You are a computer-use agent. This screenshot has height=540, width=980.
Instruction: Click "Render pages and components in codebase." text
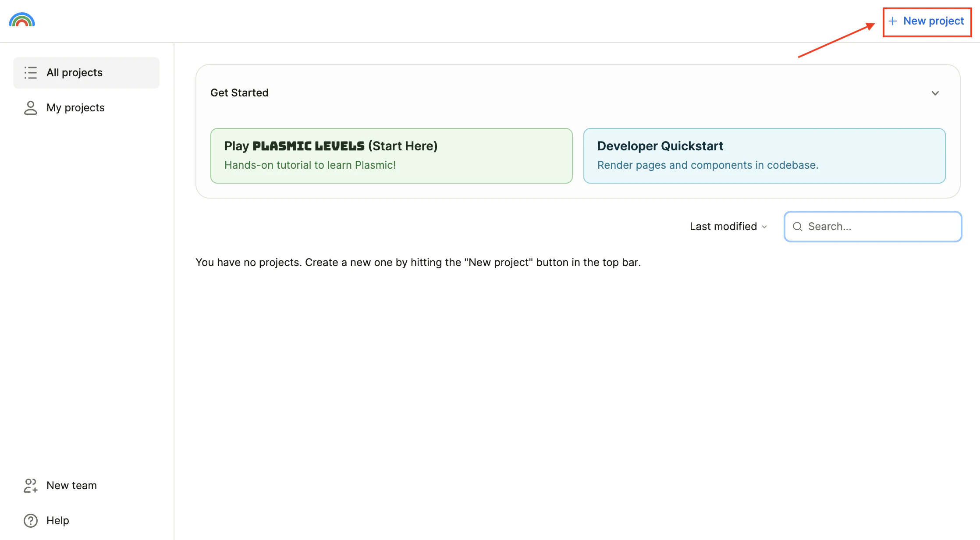[708, 165]
